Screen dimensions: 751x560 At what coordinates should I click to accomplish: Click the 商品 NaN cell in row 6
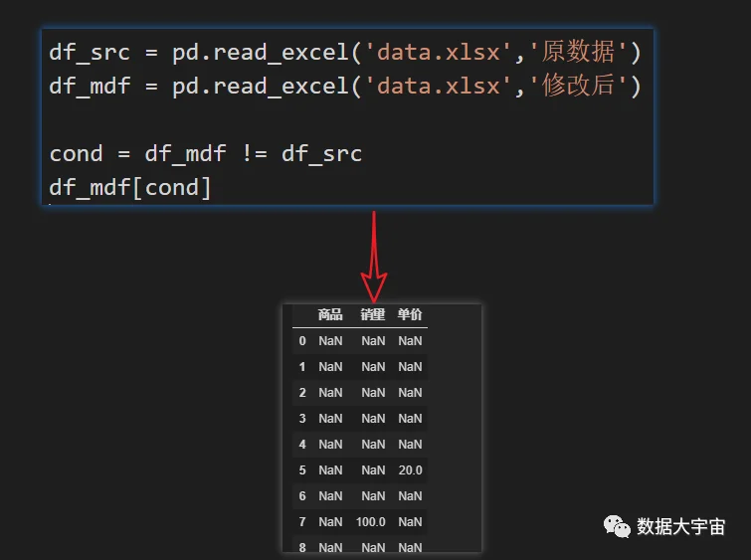(330, 496)
